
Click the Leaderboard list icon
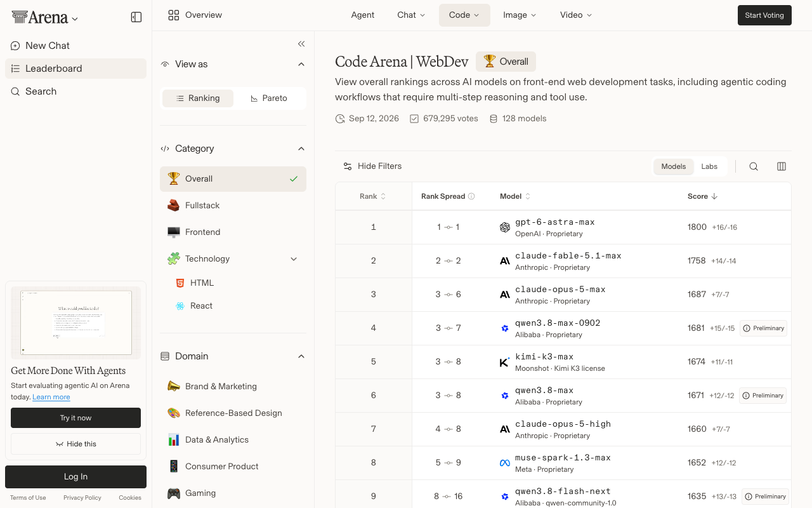(15, 69)
